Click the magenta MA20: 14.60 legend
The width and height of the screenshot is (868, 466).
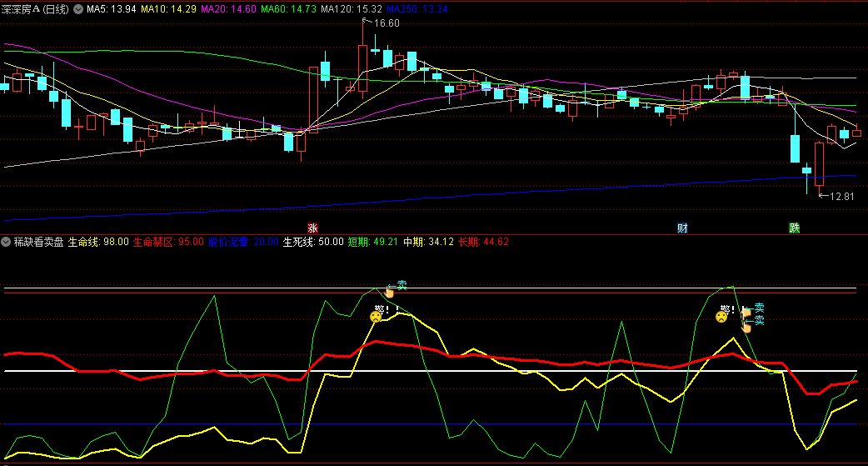[228, 9]
